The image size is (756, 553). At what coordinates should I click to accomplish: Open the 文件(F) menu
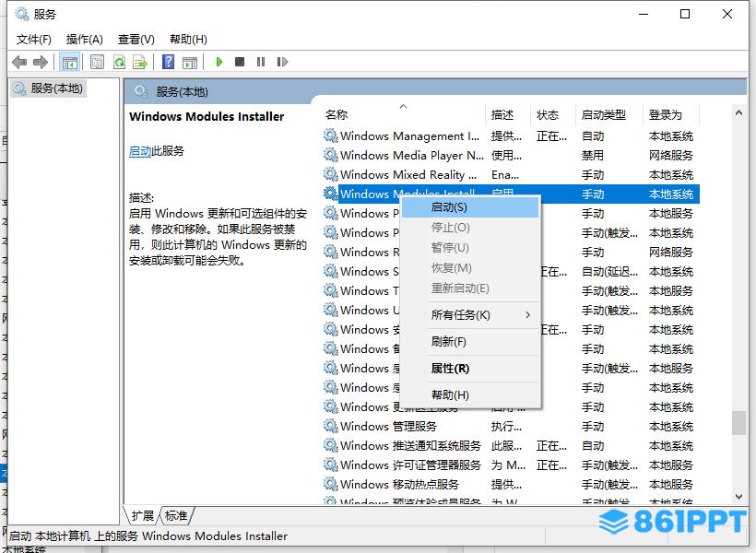coord(34,39)
